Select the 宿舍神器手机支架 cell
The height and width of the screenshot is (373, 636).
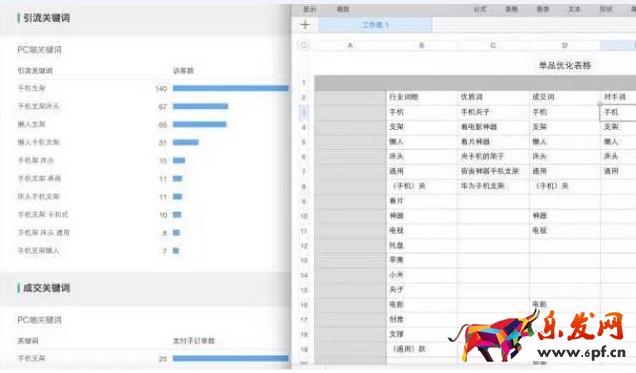[x=493, y=171]
